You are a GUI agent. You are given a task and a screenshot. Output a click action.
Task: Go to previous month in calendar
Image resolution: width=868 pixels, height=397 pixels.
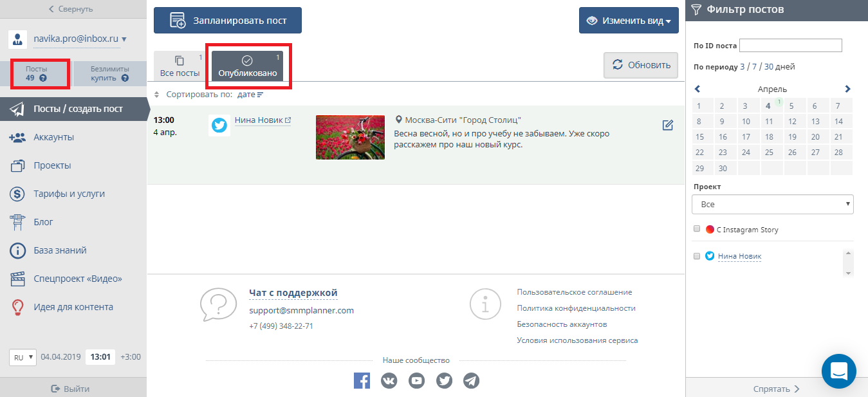click(x=697, y=89)
